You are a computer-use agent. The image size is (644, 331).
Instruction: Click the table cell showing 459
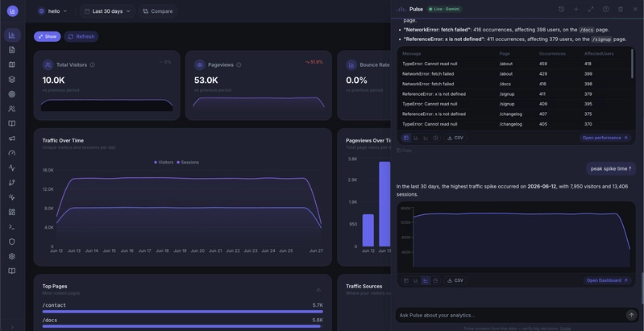pos(543,64)
